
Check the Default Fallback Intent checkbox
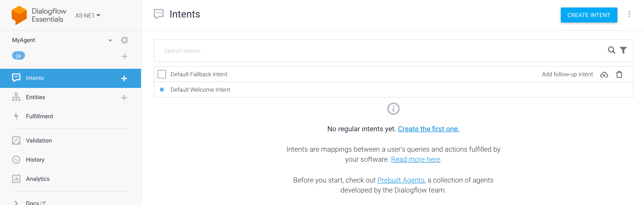tap(162, 75)
